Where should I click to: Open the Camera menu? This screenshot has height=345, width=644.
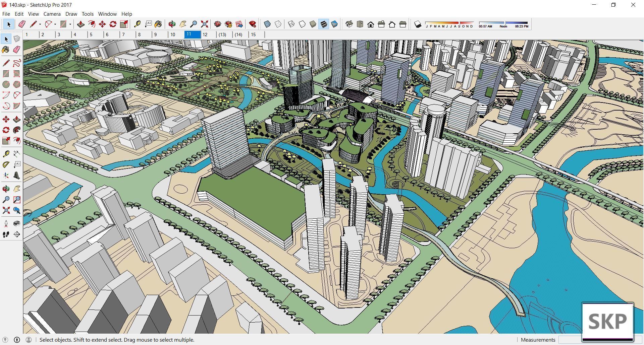pos(52,14)
